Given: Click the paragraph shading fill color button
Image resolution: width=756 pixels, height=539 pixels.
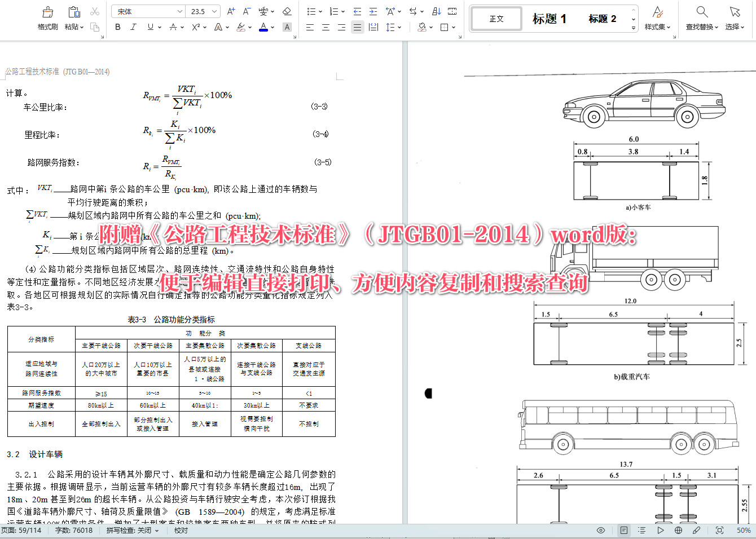Looking at the screenshot, I should [421, 27].
